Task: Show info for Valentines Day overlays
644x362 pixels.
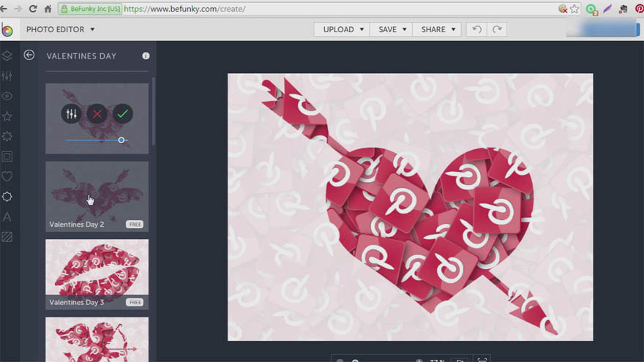Action: coord(146,56)
